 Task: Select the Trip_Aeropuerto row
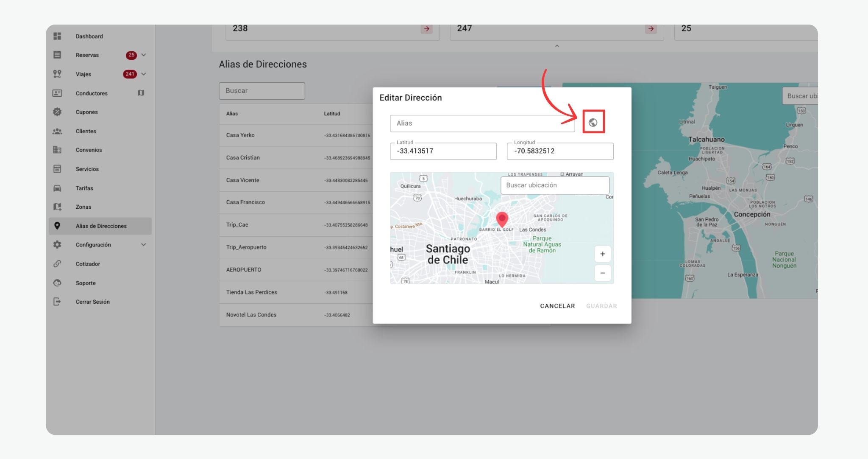coord(296,247)
